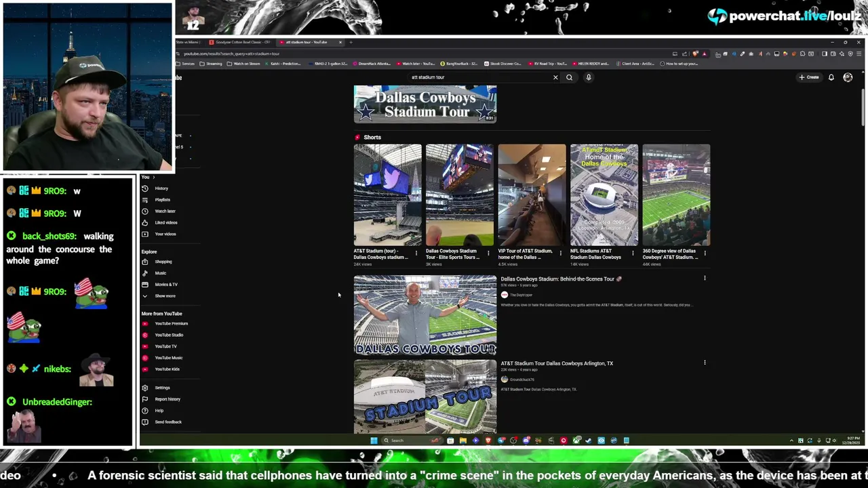Open VIP Tour of AT&T Stadium short

click(532, 195)
